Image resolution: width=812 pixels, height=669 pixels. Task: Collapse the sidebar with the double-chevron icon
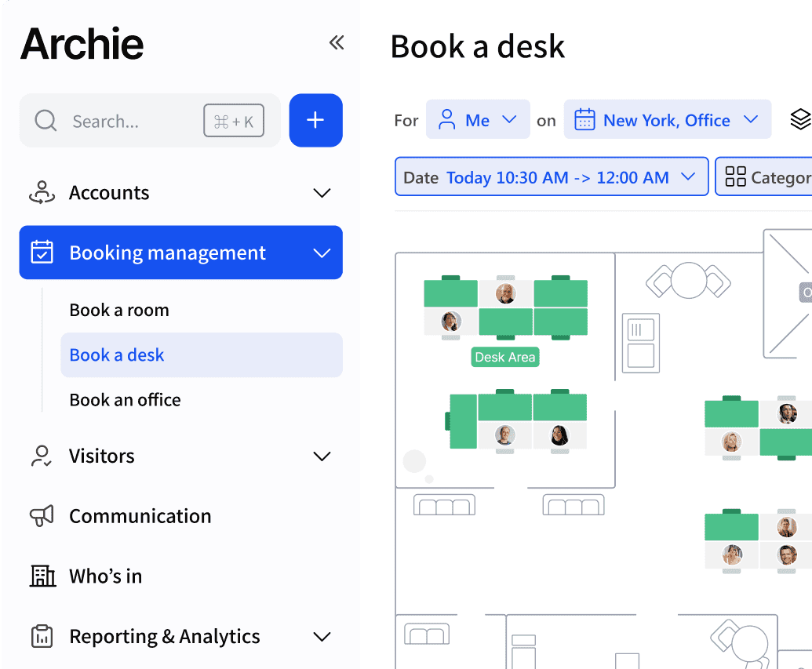pyautogui.click(x=336, y=43)
